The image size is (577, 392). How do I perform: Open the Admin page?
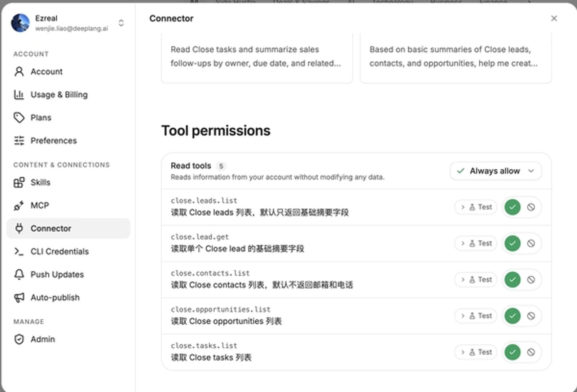pos(69,339)
